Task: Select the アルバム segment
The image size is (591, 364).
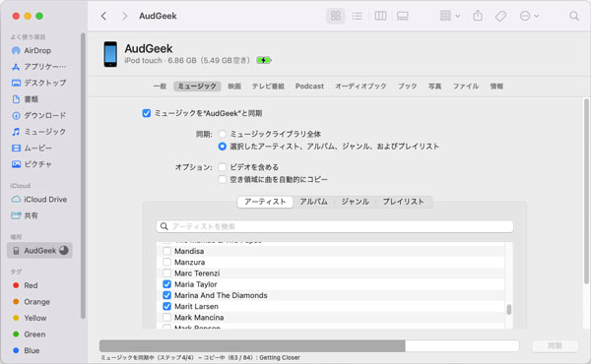Action: [x=313, y=202]
